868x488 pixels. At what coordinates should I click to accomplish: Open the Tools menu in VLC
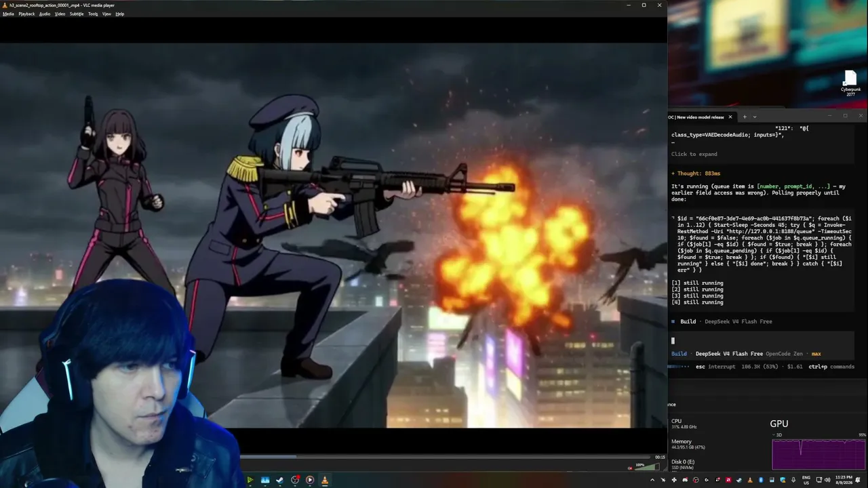pyautogui.click(x=93, y=14)
